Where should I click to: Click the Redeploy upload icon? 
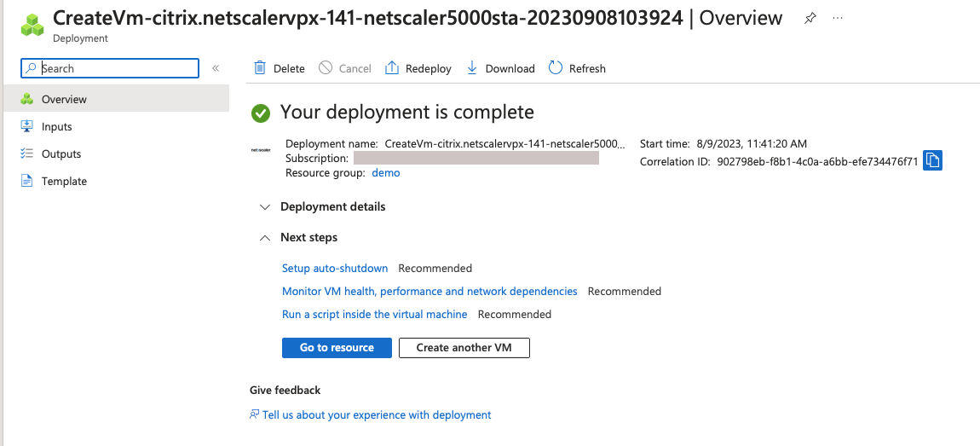(392, 68)
